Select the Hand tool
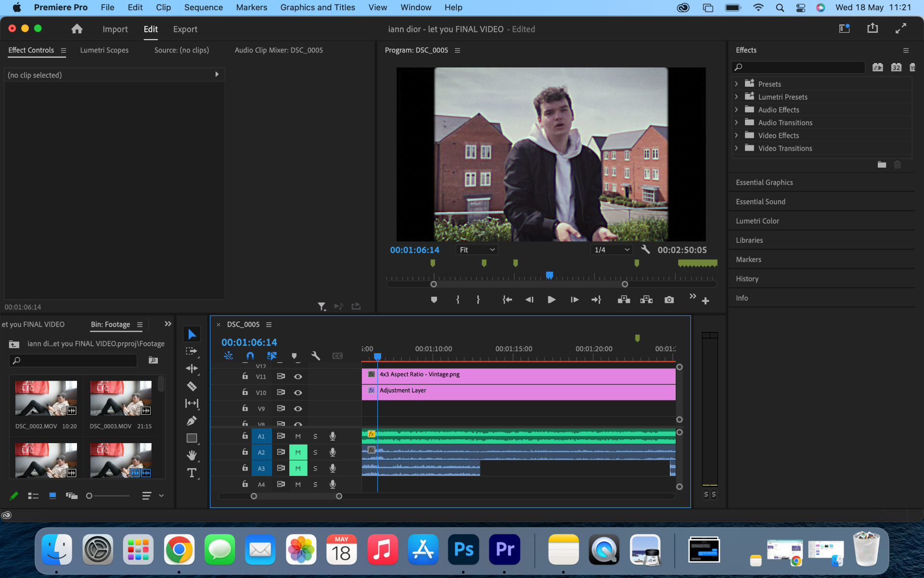This screenshot has height=578, width=924. 192,455
